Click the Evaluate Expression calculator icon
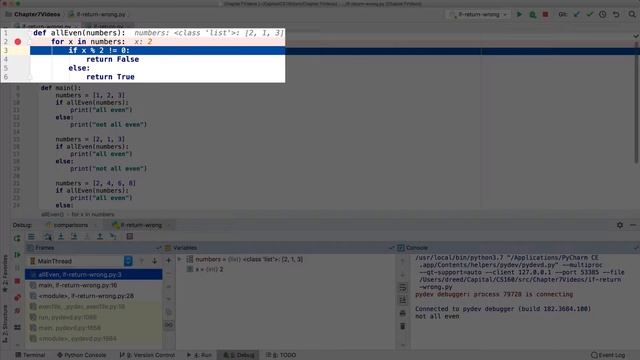640x360 pixels. point(129,236)
